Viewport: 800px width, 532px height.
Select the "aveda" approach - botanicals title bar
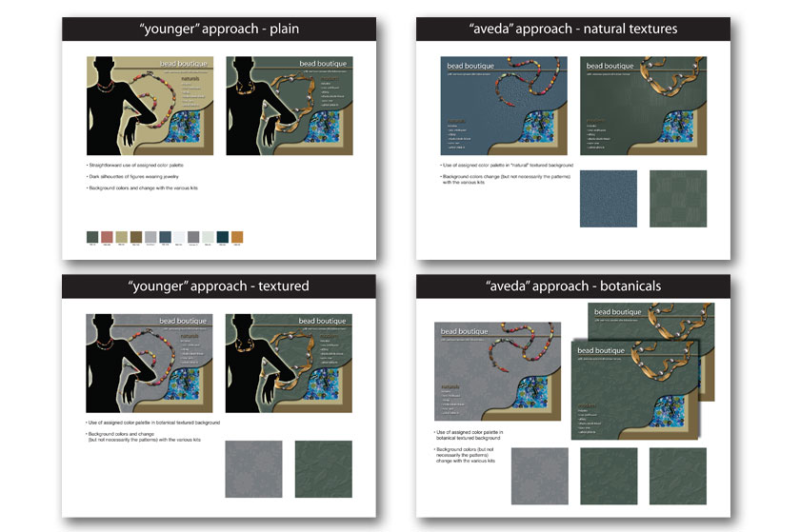(573, 286)
